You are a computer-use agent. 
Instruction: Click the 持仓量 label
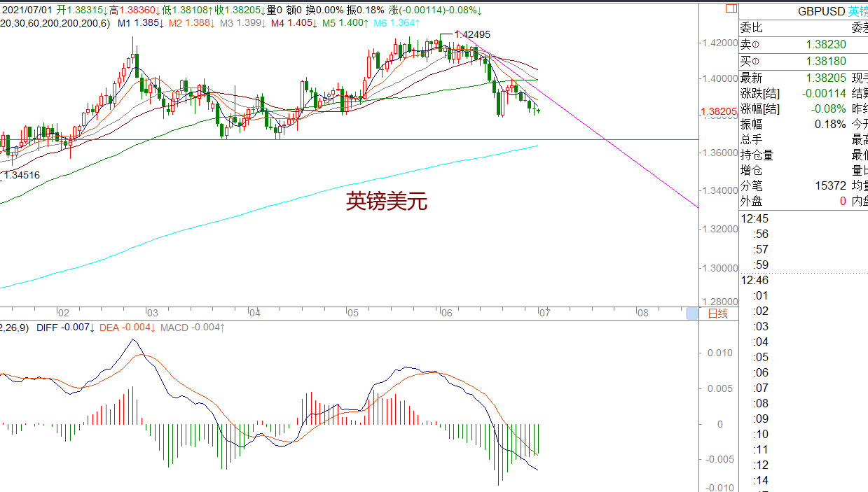click(757, 155)
